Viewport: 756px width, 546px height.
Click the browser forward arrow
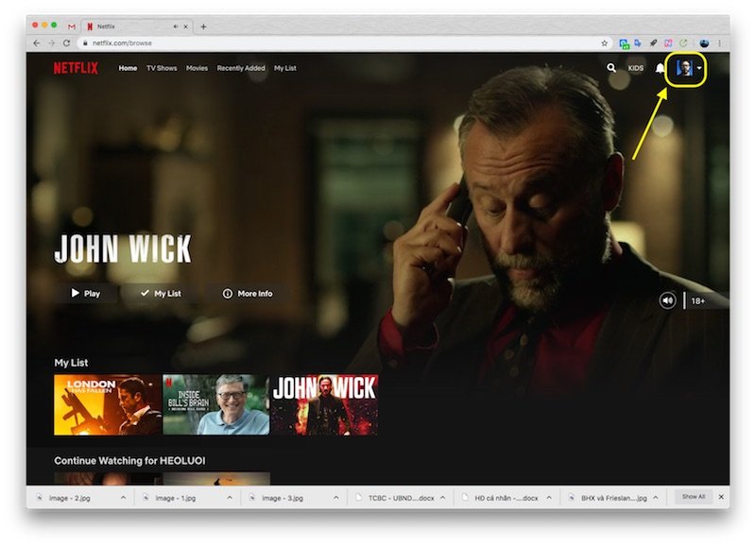(x=52, y=43)
